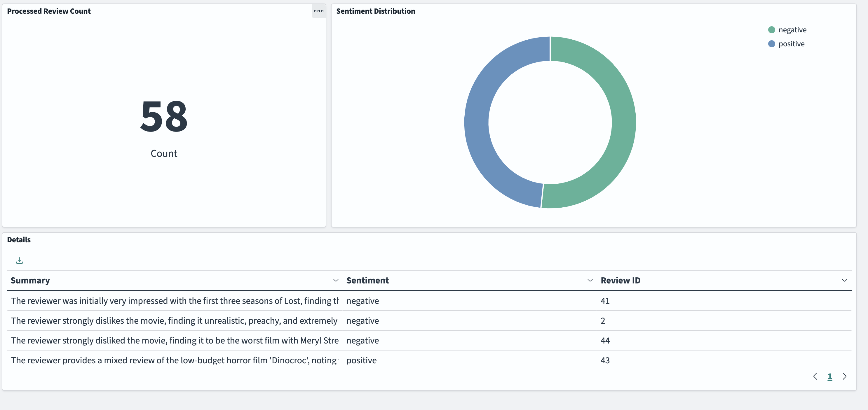Expand the Summary column options chevron
The image size is (868, 410).
(336, 280)
